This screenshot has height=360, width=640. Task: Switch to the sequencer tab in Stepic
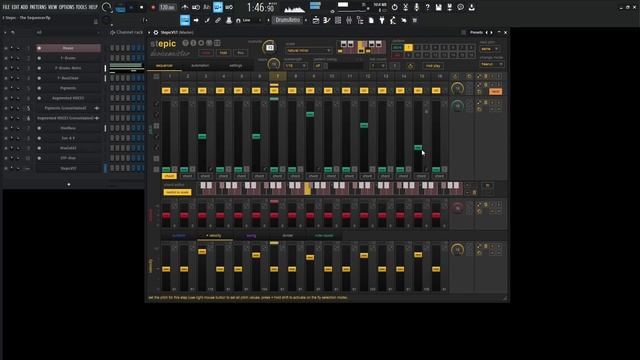pyautogui.click(x=164, y=66)
